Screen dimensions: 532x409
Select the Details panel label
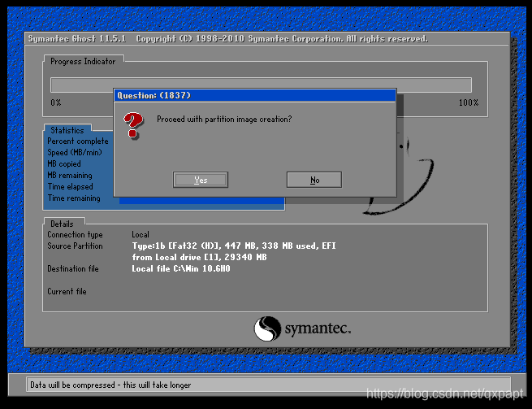pyautogui.click(x=62, y=224)
